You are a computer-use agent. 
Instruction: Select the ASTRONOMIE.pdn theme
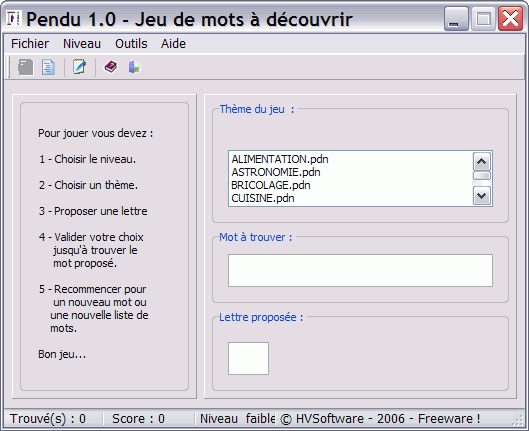click(276, 172)
